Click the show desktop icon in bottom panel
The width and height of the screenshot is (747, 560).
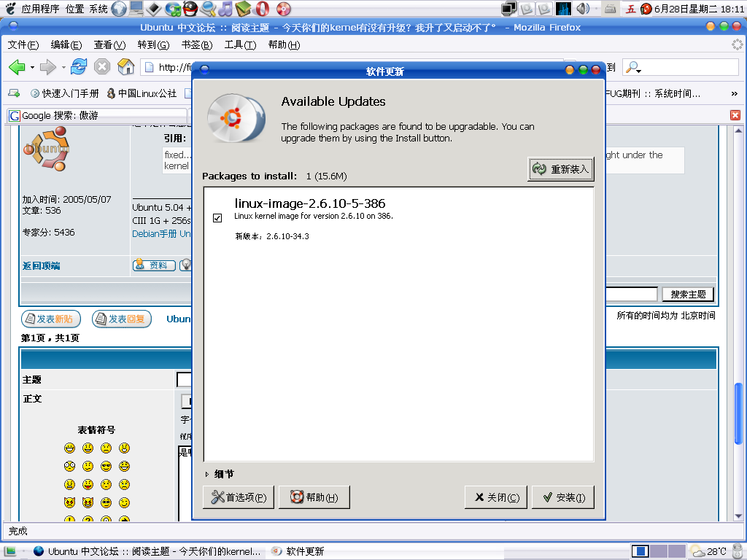pyautogui.click(x=10, y=551)
